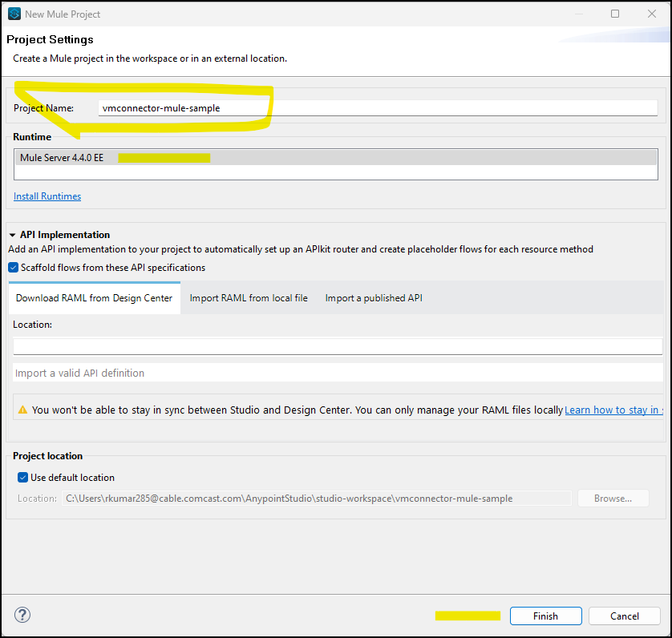672x638 pixels.
Task: Toggle Scaffold flows from API specifications checkbox
Action: 14,268
